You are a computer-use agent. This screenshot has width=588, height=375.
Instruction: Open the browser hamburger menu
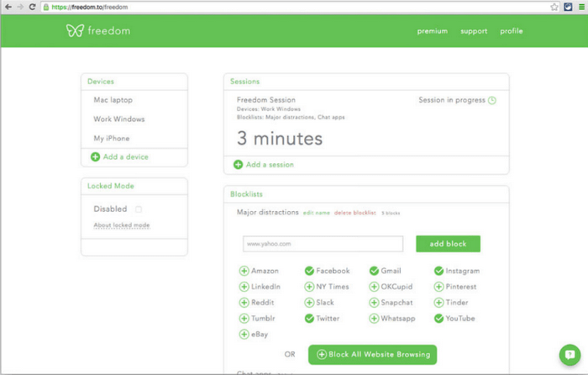pos(581,7)
